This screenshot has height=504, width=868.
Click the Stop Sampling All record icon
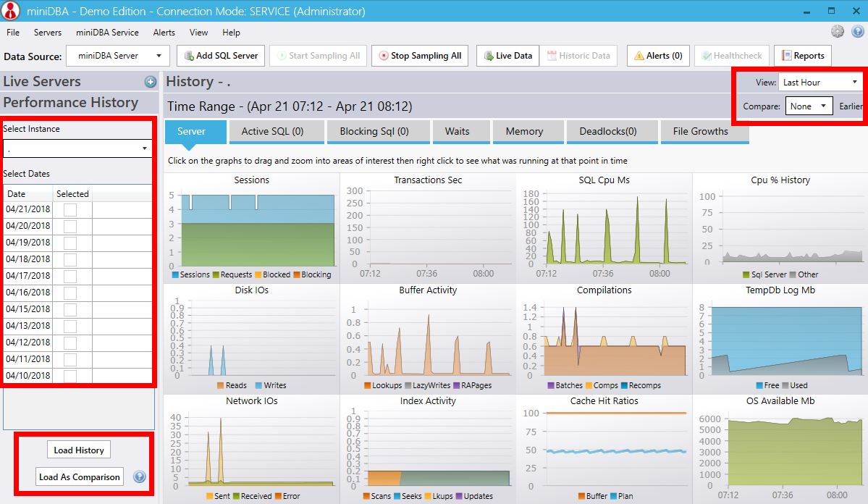[x=384, y=56]
